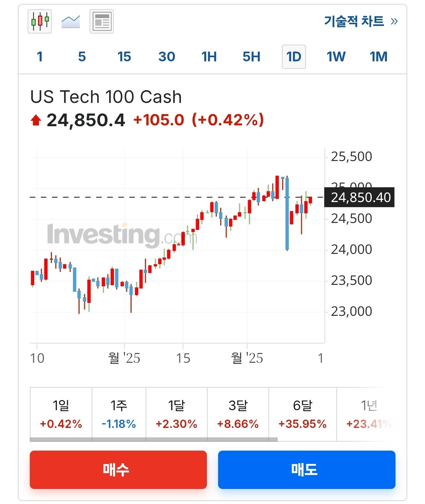
Task: Choose the 1M chart interval
Action: (378, 57)
